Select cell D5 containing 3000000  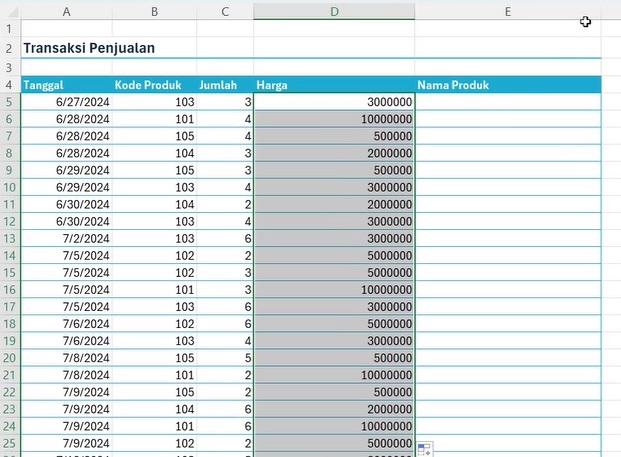click(334, 102)
